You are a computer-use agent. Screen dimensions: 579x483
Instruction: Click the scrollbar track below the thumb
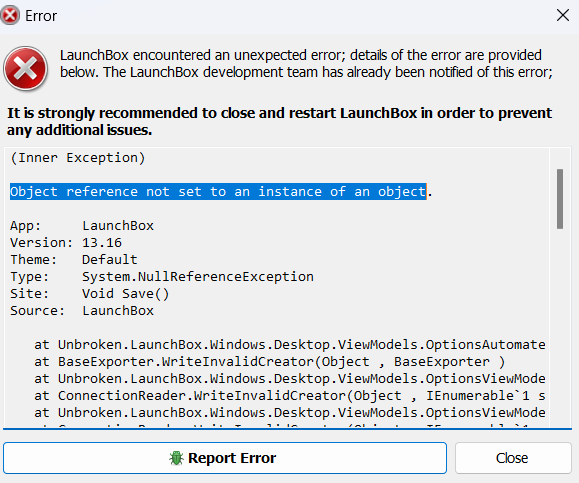(560, 325)
